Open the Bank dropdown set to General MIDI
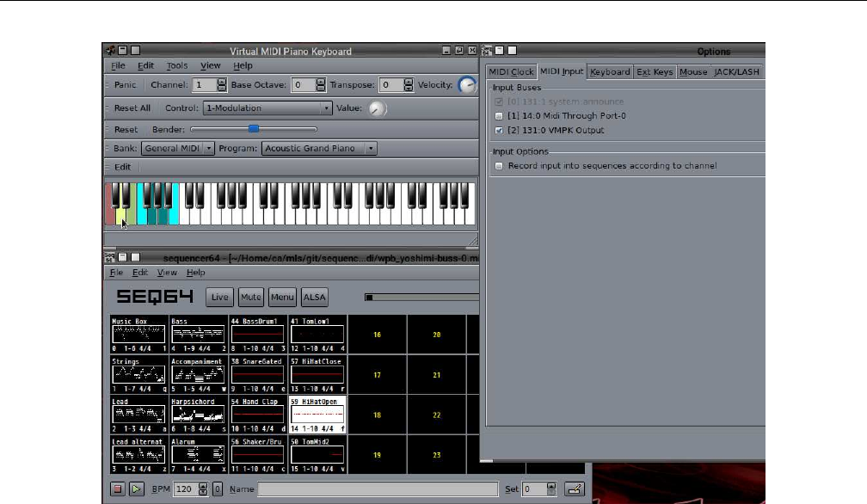 click(178, 148)
